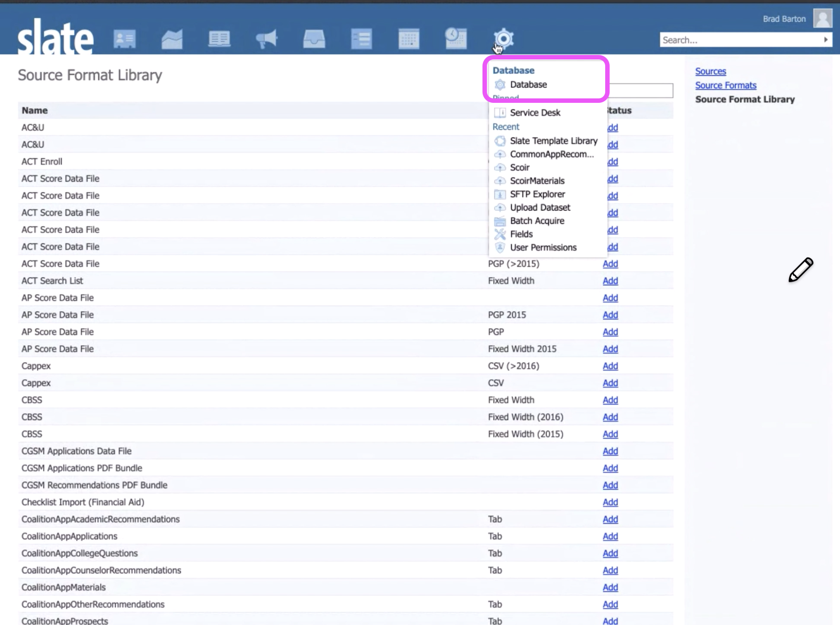This screenshot has height=625, width=840.
Task: Click the Slate Template Library icon
Action: (500, 141)
